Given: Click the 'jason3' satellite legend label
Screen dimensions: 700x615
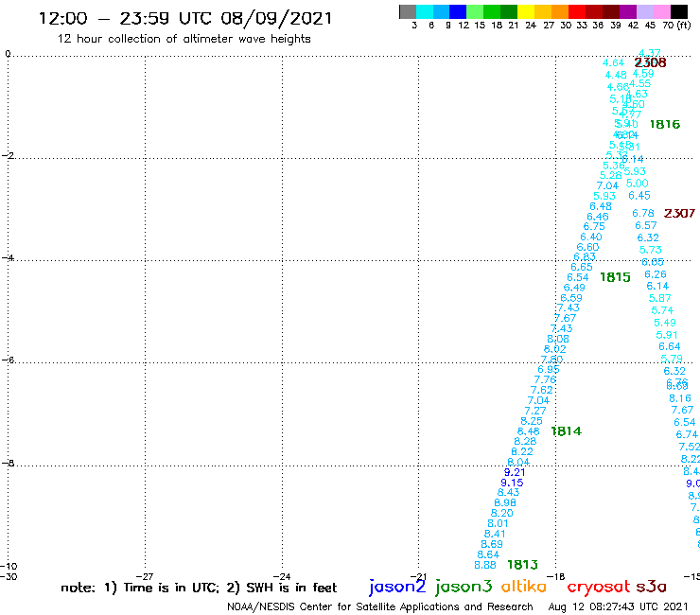Looking at the screenshot, I should click(x=464, y=587).
